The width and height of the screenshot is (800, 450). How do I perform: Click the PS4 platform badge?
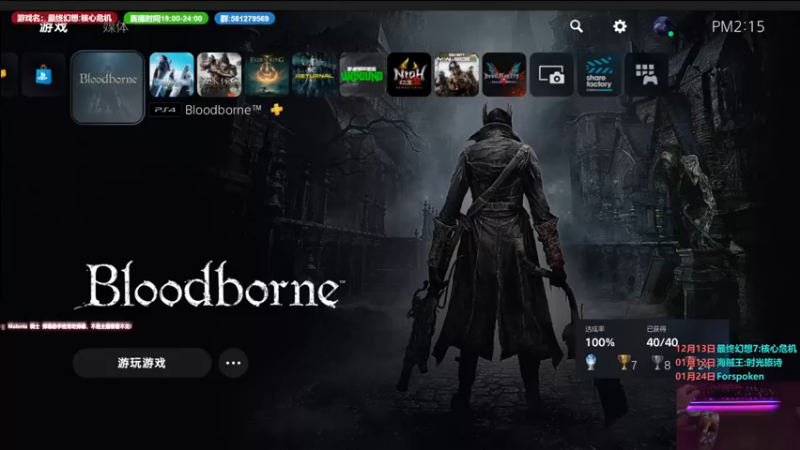pos(165,110)
